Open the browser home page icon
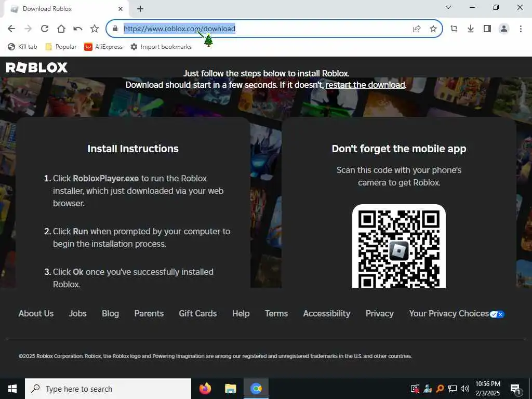The image size is (532, 399). [61, 29]
